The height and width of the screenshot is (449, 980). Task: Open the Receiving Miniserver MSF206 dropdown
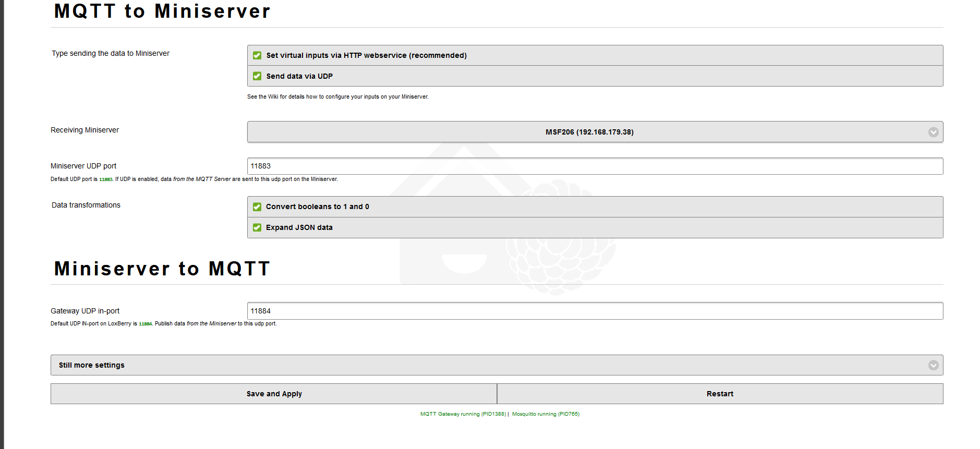pyautogui.click(x=595, y=132)
